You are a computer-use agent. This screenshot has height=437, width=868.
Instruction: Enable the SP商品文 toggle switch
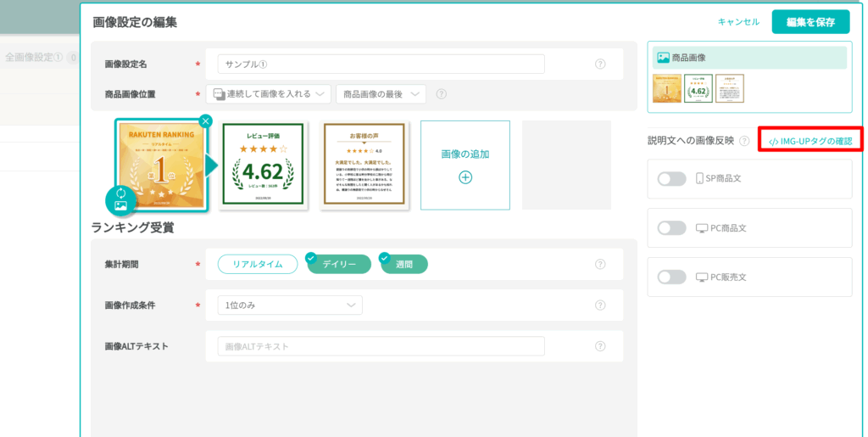pos(671,179)
